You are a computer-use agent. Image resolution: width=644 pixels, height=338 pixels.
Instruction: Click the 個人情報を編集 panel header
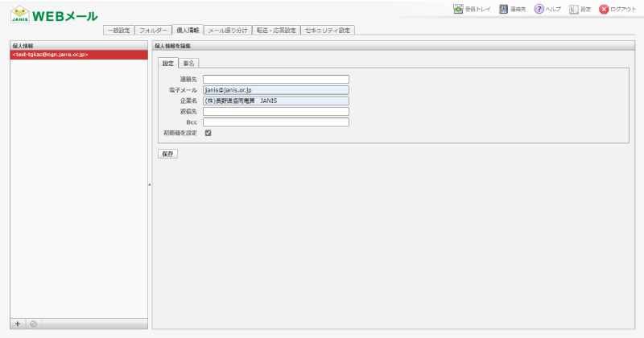(x=394, y=46)
